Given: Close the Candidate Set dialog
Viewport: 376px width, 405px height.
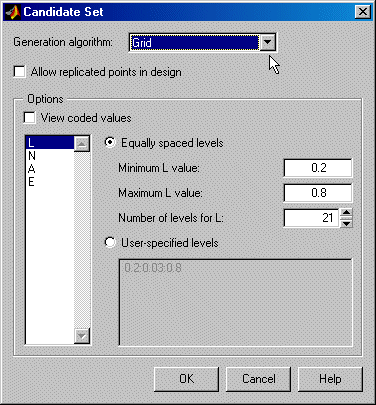Looking at the screenshot, I should [362, 12].
